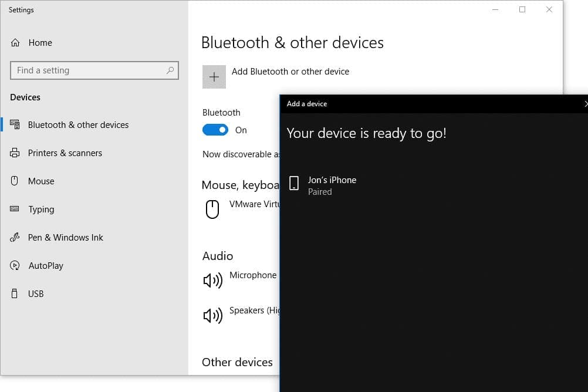Select Bluetooth & other devices sidebar item
Viewport: 588px width, 392px height.
click(94, 124)
